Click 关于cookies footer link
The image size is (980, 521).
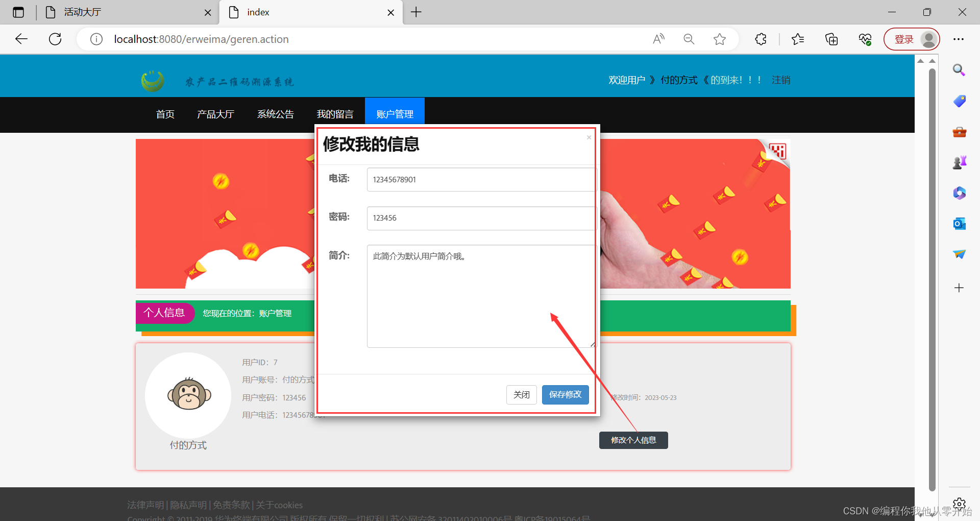click(x=279, y=505)
